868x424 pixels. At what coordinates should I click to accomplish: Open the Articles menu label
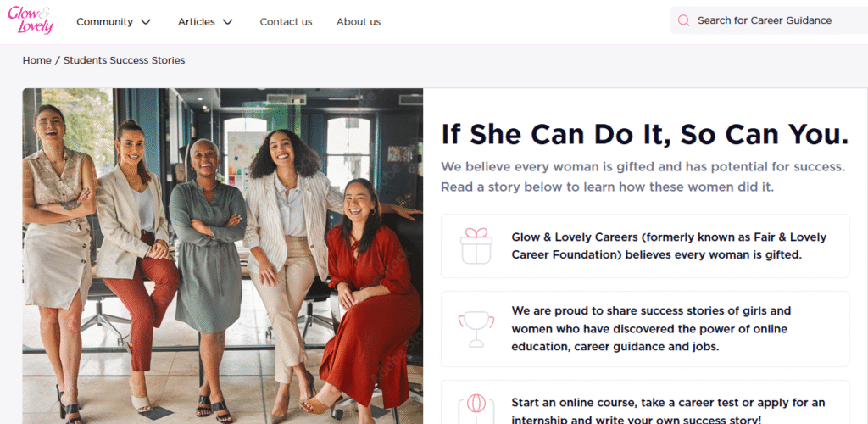coord(197,22)
